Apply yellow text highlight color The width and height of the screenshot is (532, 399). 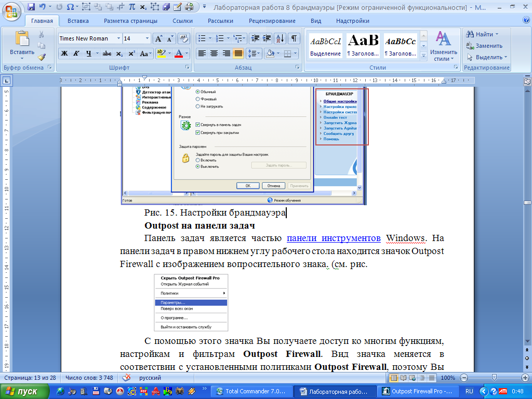pos(161,54)
